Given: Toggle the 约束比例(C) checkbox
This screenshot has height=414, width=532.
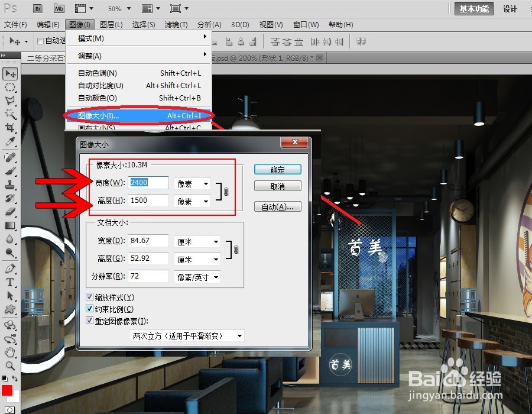Looking at the screenshot, I should (x=90, y=309).
